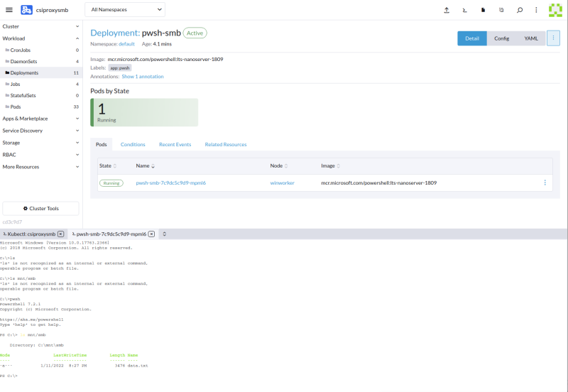Click the Running state badge in pod row
This screenshot has height=392, width=568.
111,183
